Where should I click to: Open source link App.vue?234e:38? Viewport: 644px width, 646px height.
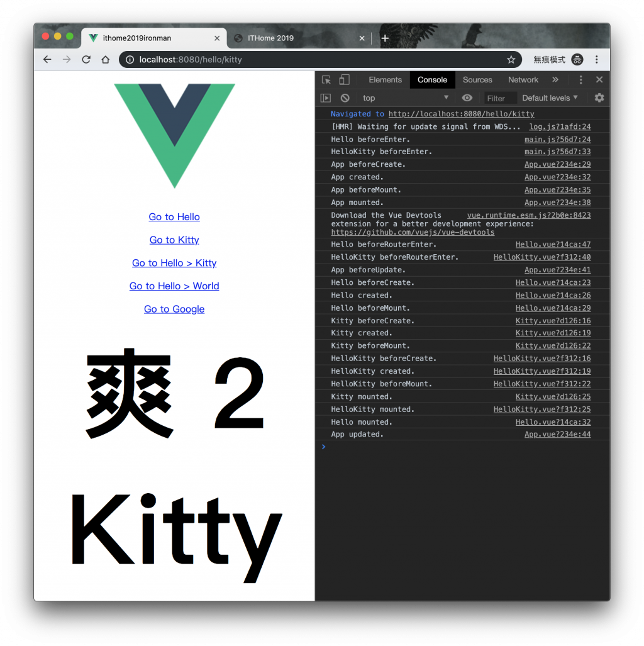pyautogui.click(x=557, y=203)
